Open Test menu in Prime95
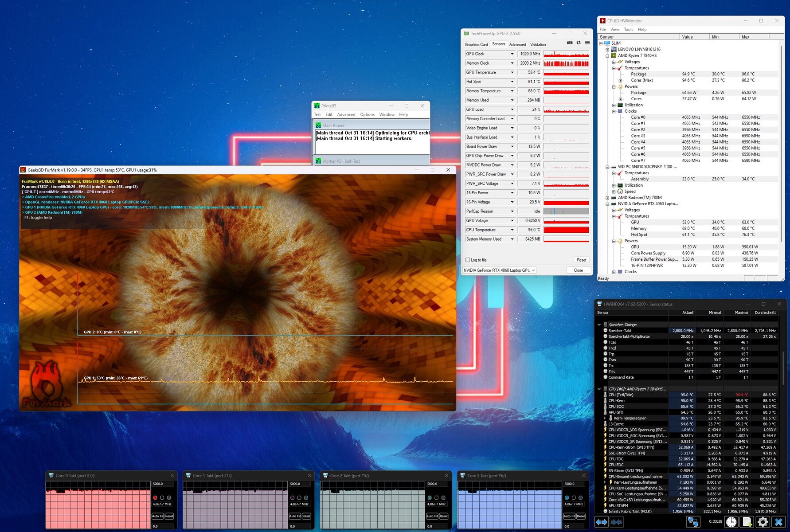790x532 pixels. 317,114
